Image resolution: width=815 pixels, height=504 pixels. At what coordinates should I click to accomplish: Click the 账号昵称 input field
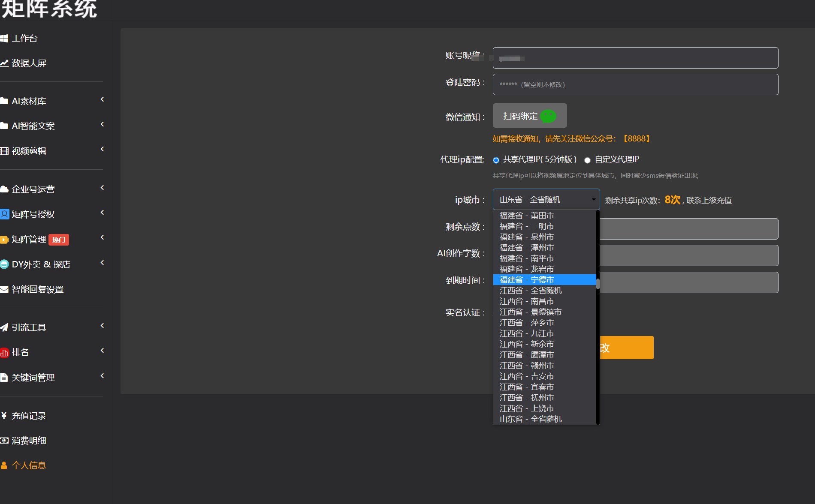[635, 58]
